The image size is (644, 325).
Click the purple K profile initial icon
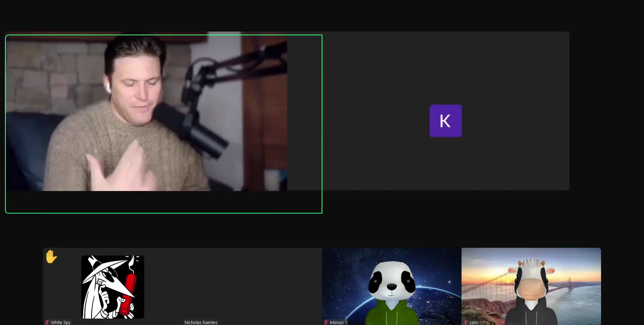coord(445,121)
